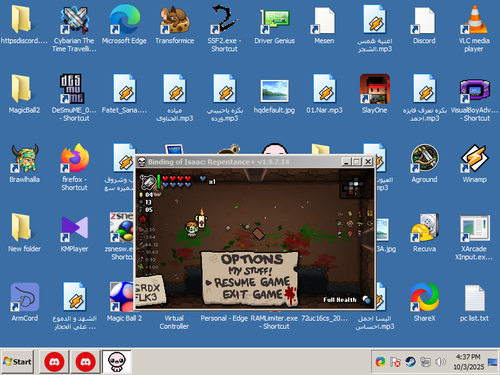Choose OPTIONS in Isaac pause menu

click(252, 259)
